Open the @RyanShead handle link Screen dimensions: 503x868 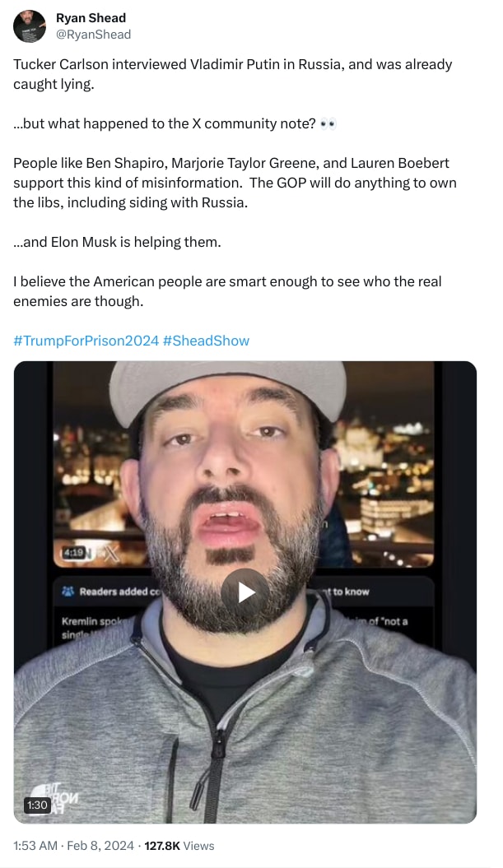[x=94, y=35]
